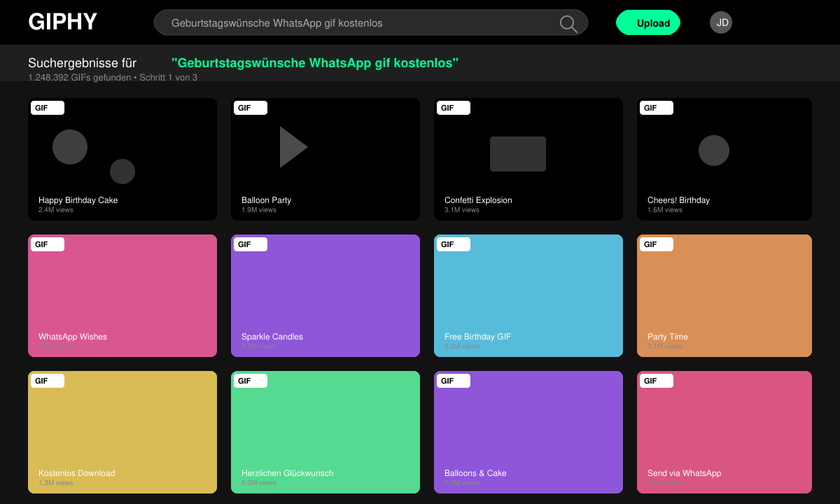Image resolution: width=840 pixels, height=504 pixels.
Task: Click the '1.9M views' count text
Action: coord(259,210)
